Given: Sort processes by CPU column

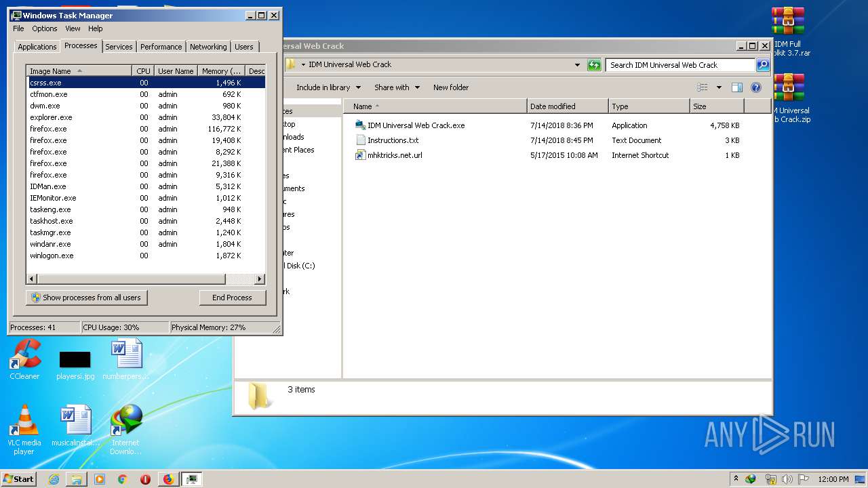Looking at the screenshot, I should (x=143, y=71).
